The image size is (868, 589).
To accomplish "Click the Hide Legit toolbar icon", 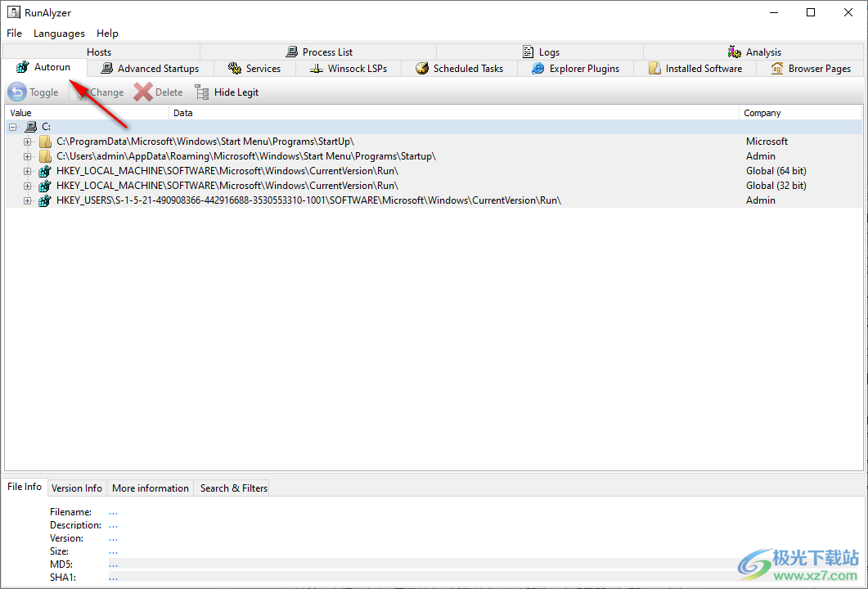I will [x=202, y=92].
